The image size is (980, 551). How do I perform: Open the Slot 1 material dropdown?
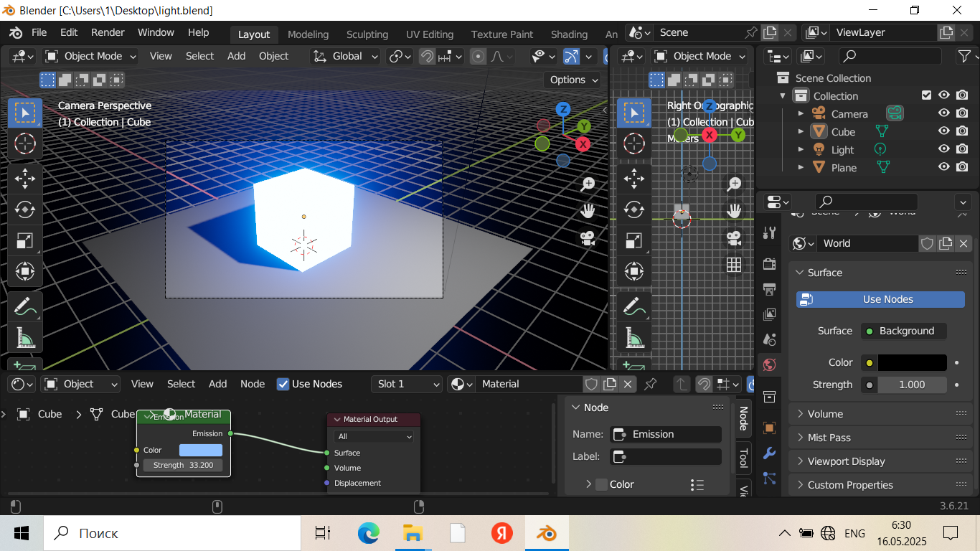[407, 384]
